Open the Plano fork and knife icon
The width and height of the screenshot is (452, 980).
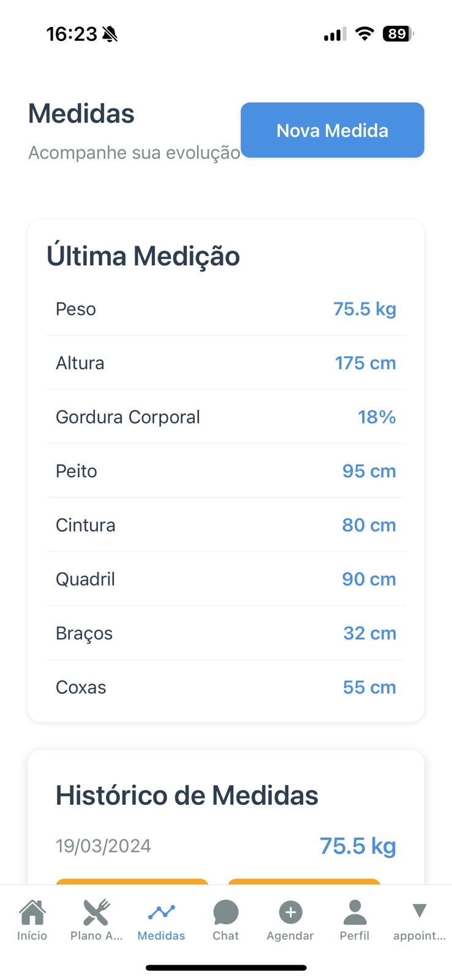(x=96, y=913)
